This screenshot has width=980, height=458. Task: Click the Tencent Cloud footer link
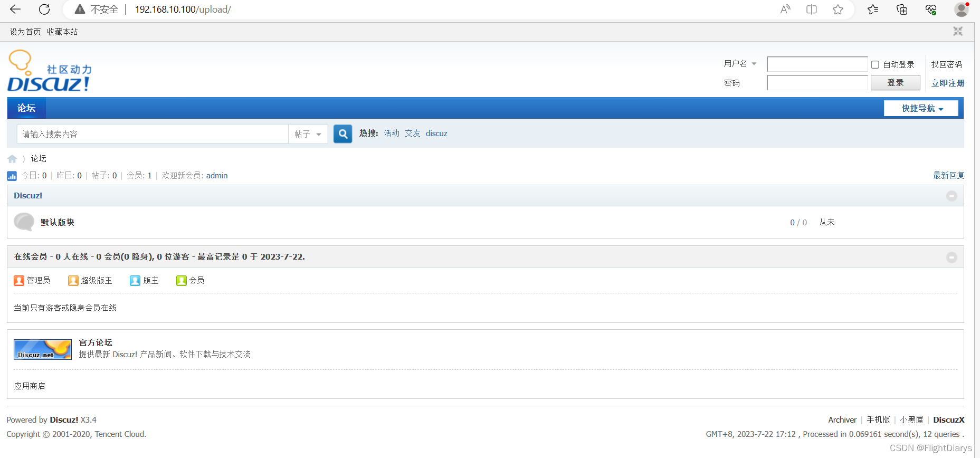pos(120,434)
